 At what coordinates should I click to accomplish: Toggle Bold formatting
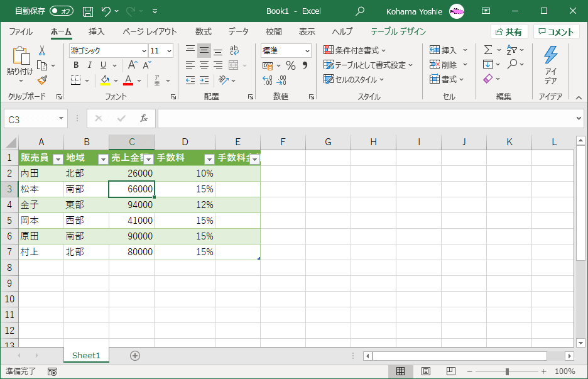[x=76, y=65]
